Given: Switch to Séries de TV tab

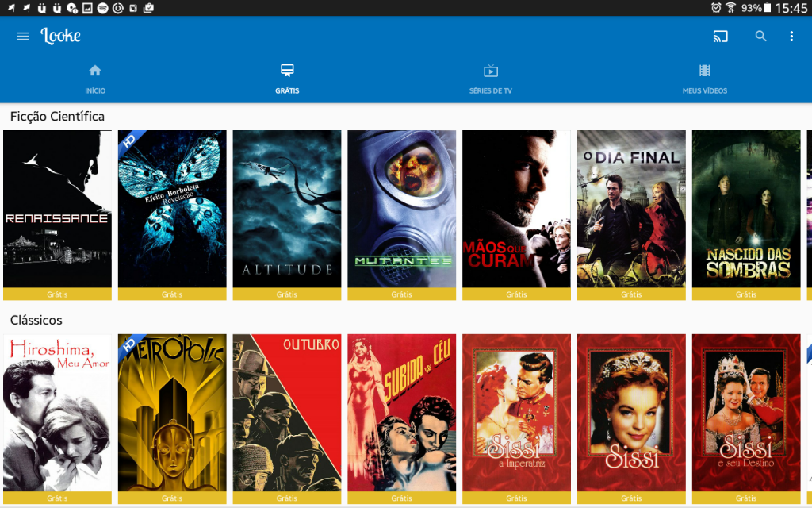Looking at the screenshot, I should tap(490, 79).
